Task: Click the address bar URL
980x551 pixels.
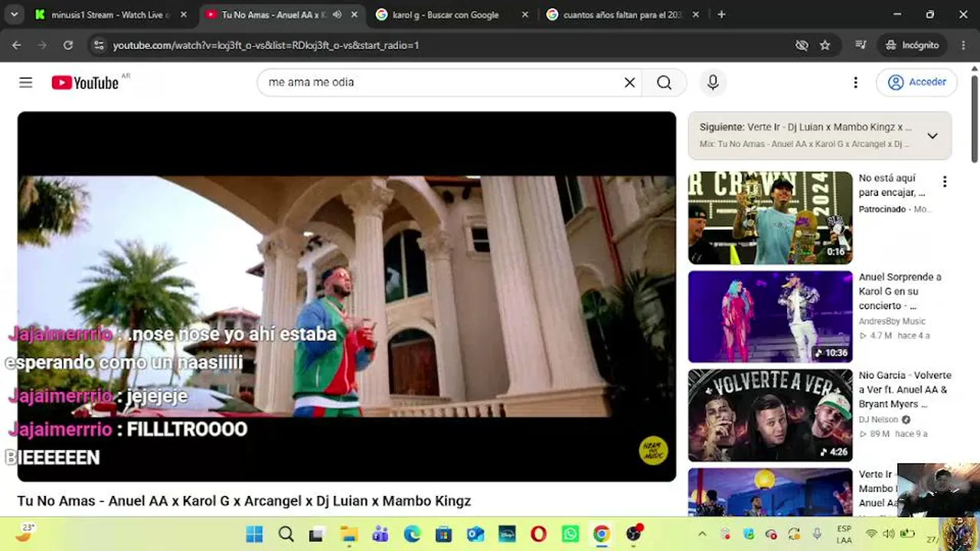Action: (266, 45)
